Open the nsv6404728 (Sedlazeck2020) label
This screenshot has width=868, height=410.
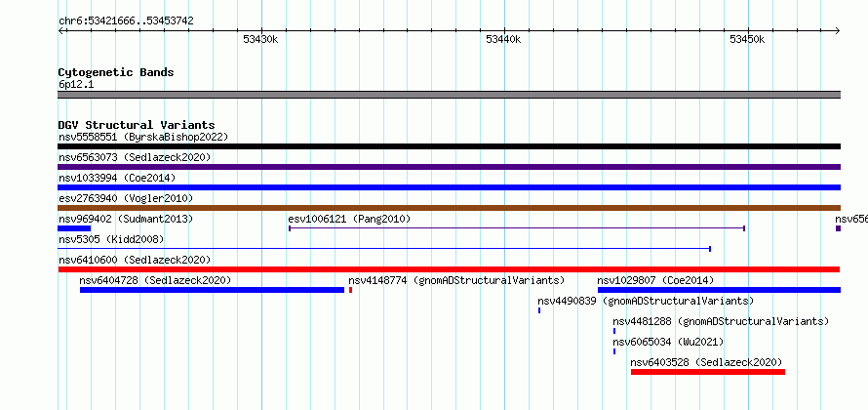155,280
